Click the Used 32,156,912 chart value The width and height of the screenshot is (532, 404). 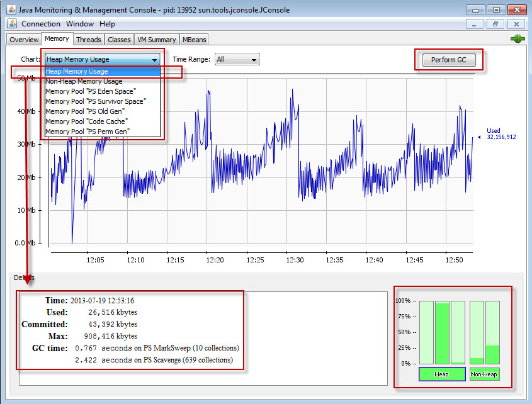501,134
